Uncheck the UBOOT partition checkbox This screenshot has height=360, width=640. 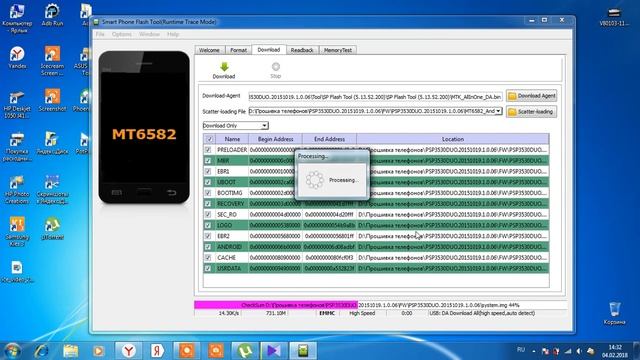point(208,182)
